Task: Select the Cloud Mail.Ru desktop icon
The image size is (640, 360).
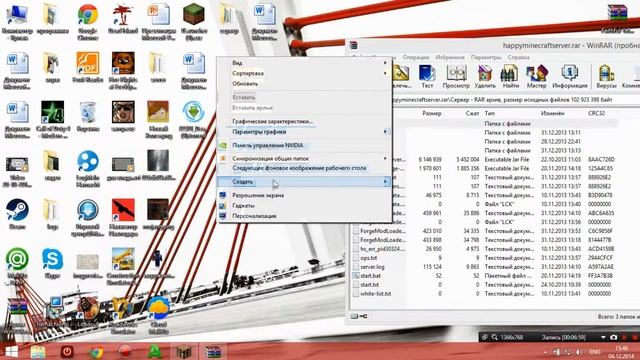Action: (x=158, y=315)
